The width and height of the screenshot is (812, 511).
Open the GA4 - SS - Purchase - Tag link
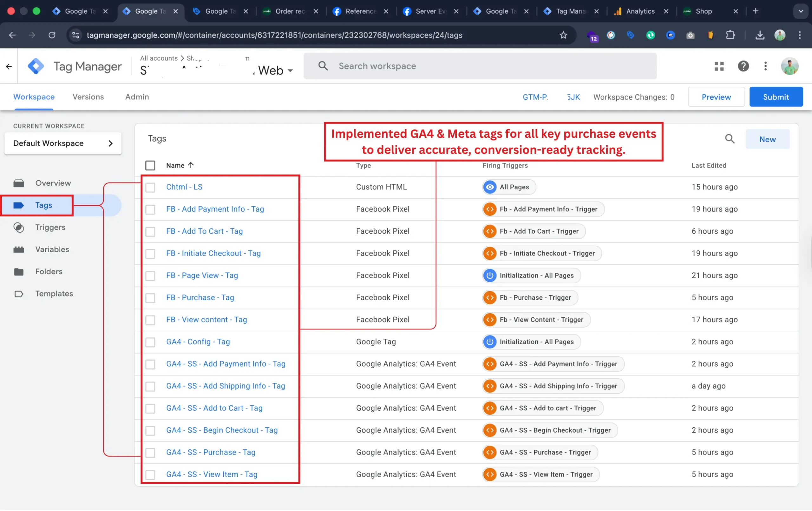coord(210,452)
